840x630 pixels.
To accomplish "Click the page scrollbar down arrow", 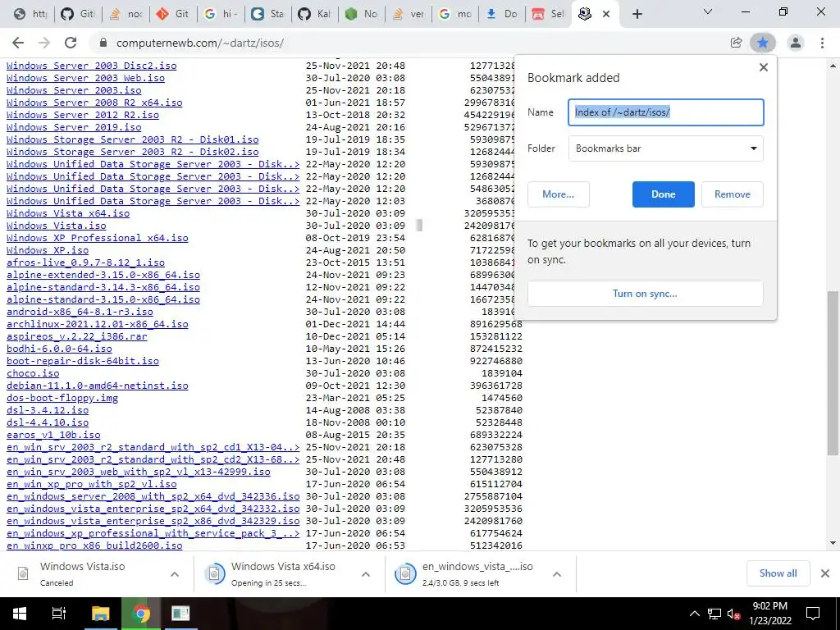I will coord(833,543).
